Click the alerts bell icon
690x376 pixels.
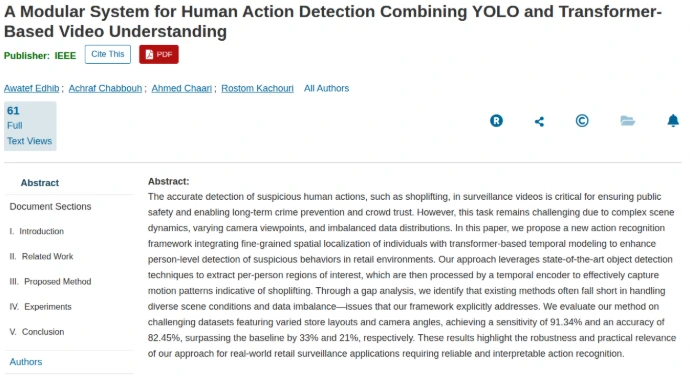[673, 121]
